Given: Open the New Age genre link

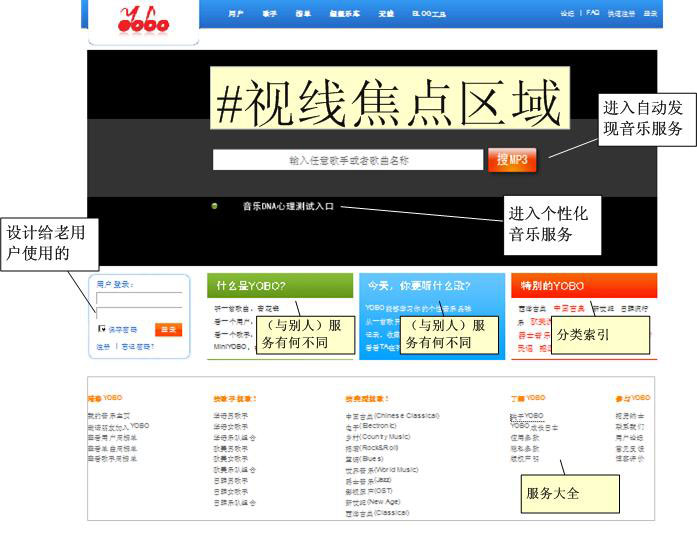Looking at the screenshot, I should 373,502.
